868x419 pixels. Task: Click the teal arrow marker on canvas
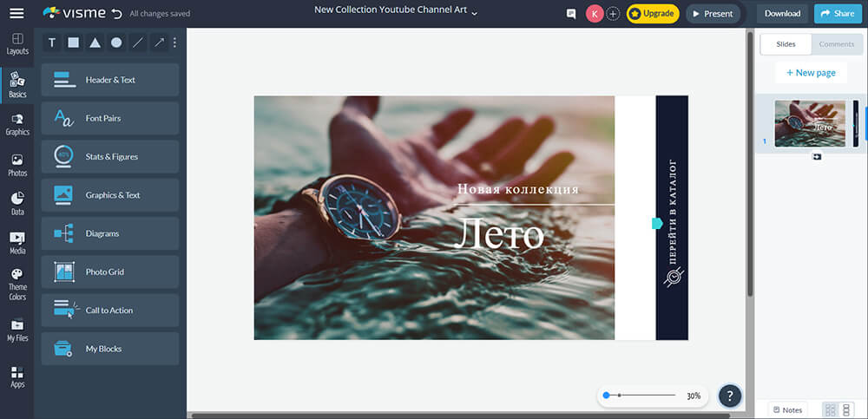pyautogui.click(x=657, y=223)
